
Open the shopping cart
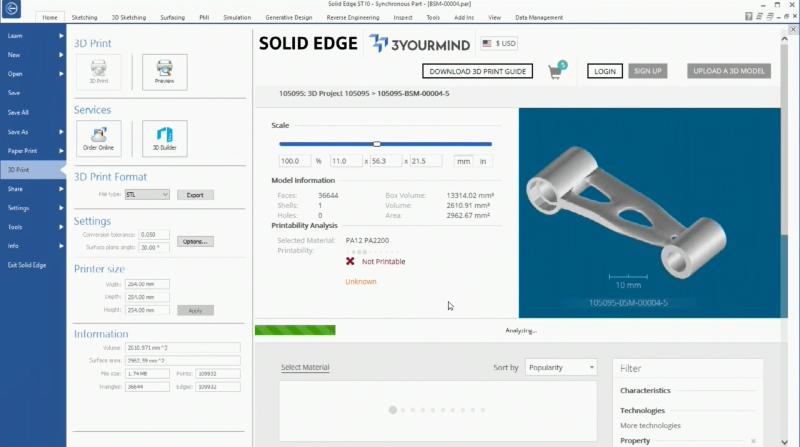(556, 71)
